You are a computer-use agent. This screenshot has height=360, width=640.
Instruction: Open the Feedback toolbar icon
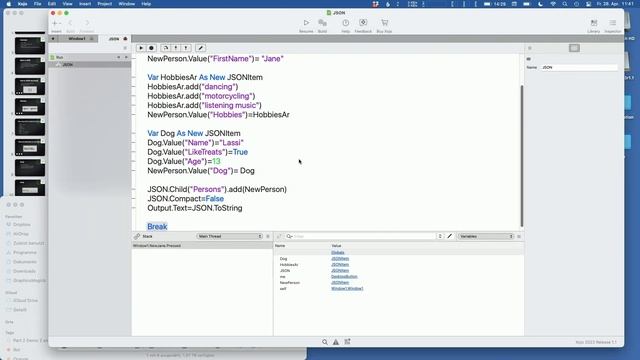(363, 23)
